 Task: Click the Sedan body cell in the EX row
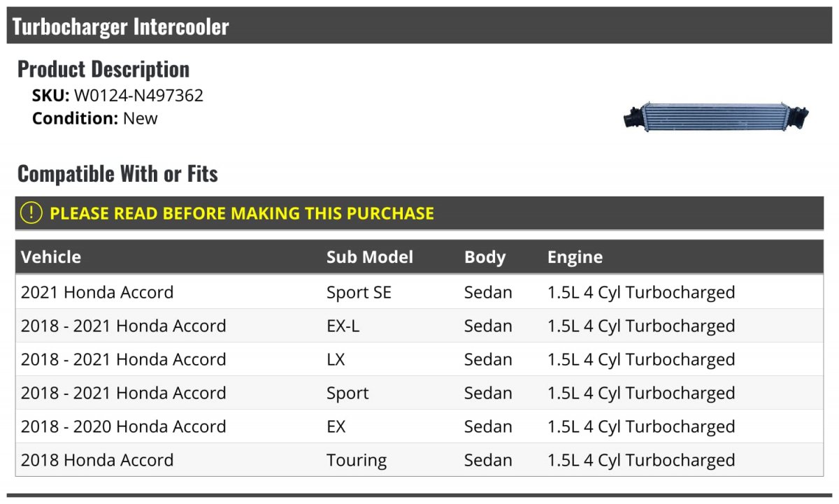[x=488, y=426]
